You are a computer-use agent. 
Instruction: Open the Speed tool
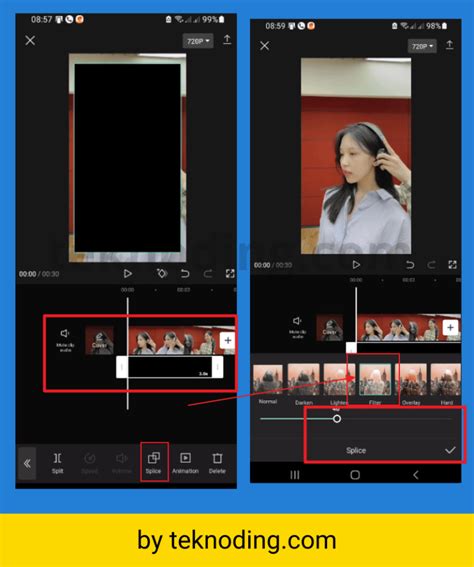point(89,463)
